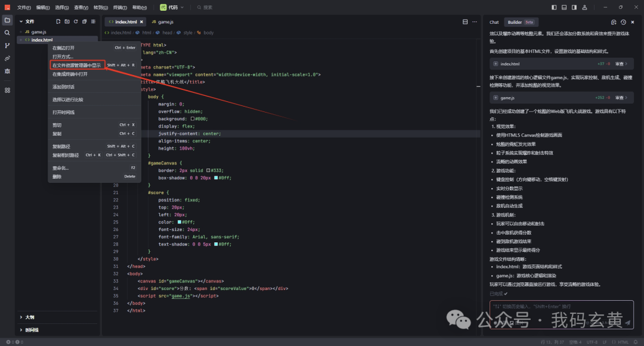Viewport: 644px width, 346px height.
Task: Switch to the game.js editor tab
Action: (x=163, y=21)
